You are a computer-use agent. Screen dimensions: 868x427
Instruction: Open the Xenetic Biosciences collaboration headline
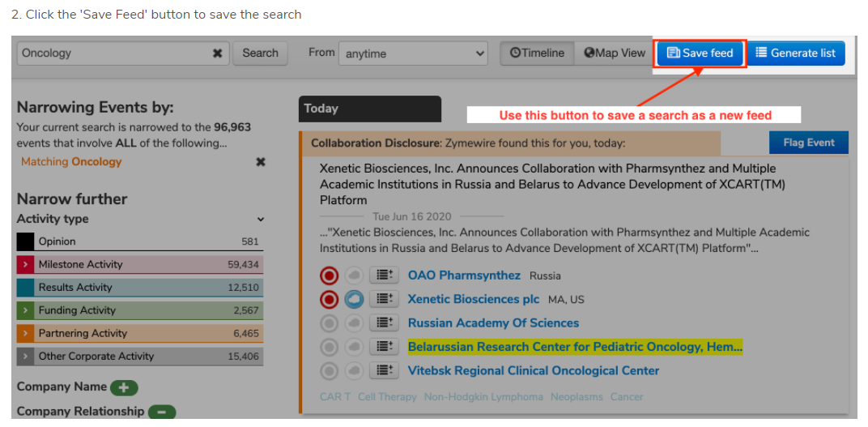pos(552,184)
